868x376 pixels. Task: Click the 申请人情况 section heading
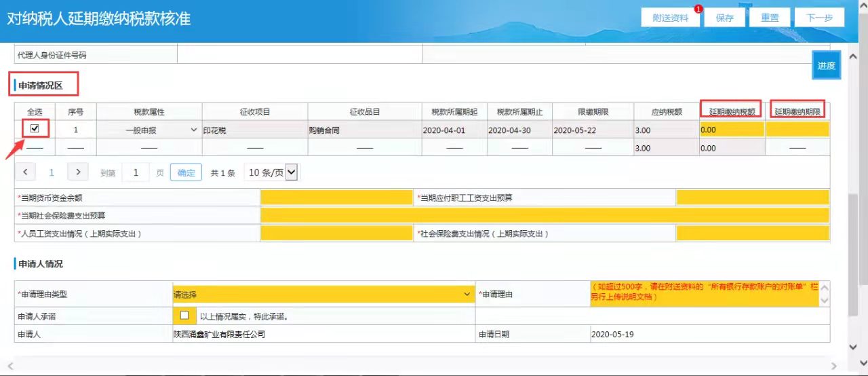(x=40, y=263)
